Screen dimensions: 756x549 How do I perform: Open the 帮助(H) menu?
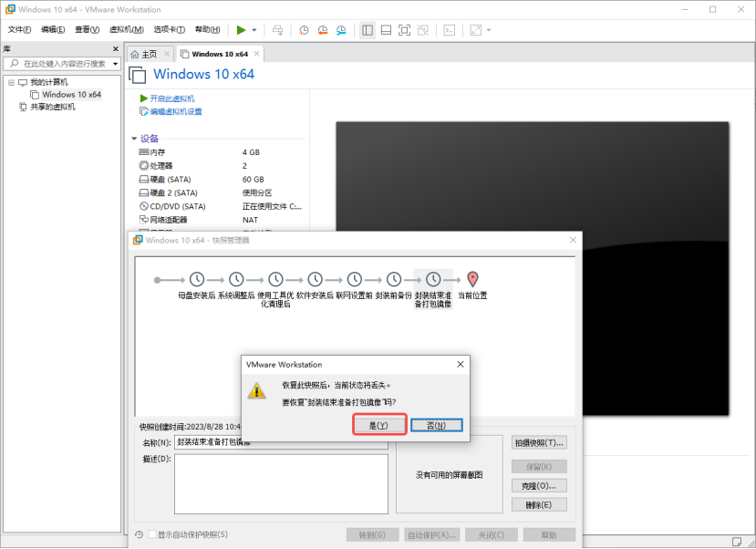[x=208, y=30]
